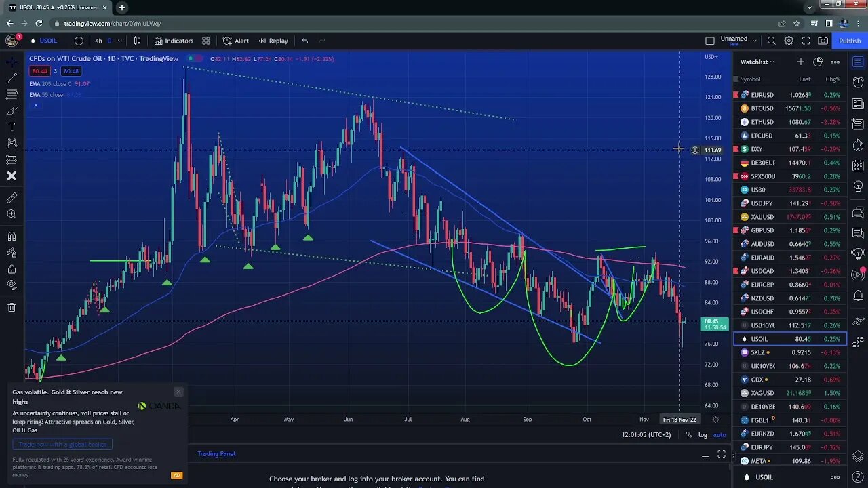868x488 pixels.
Task: Switch to the D daily timeframe
Action: 109,41
